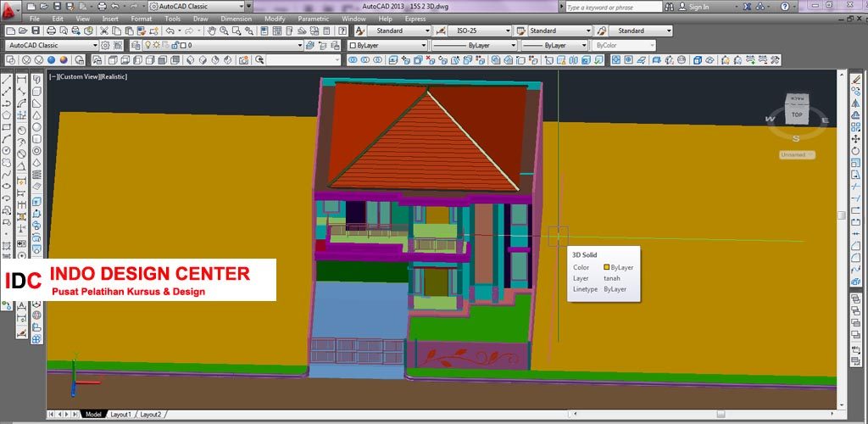Open Layer Properties Manager icon
This screenshot has width=868, height=424.
(x=135, y=46)
